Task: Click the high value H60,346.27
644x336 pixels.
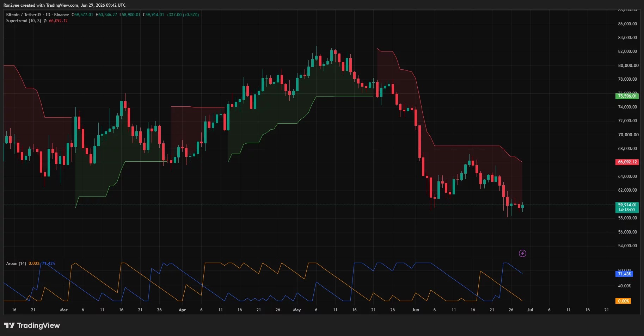Action: point(106,15)
